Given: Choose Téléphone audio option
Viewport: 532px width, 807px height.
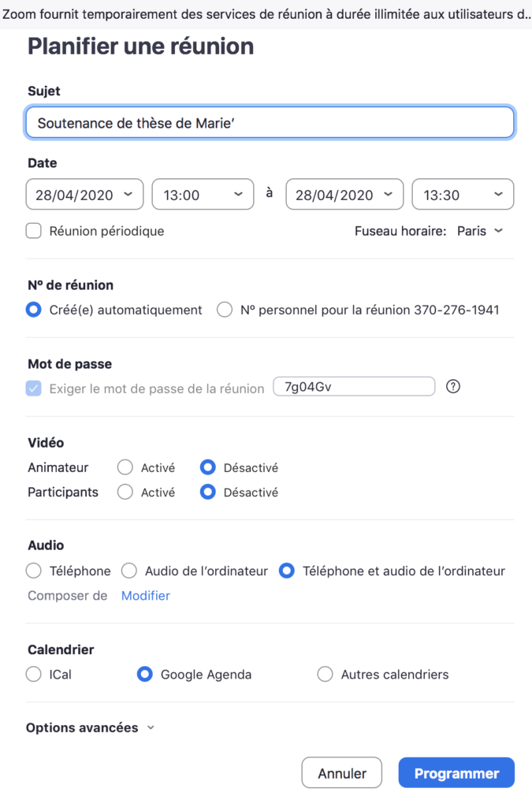Looking at the screenshot, I should point(34,571).
